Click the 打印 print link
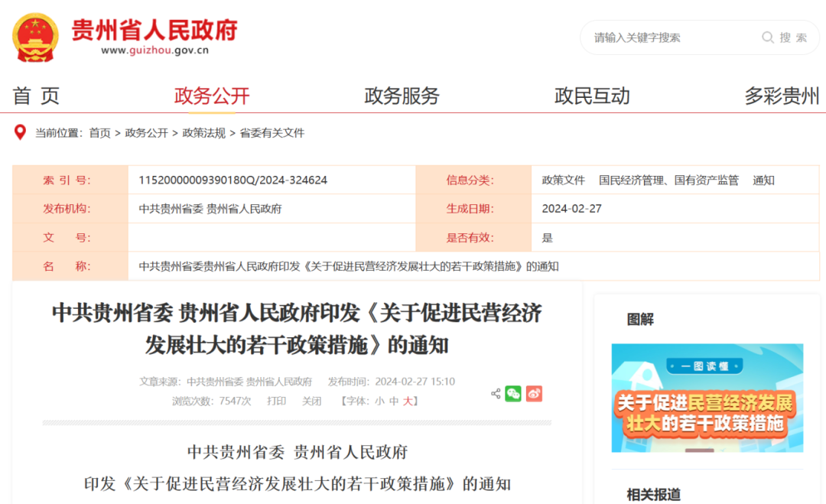Image resolution: width=826 pixels, height=504 pixels. 278,400
